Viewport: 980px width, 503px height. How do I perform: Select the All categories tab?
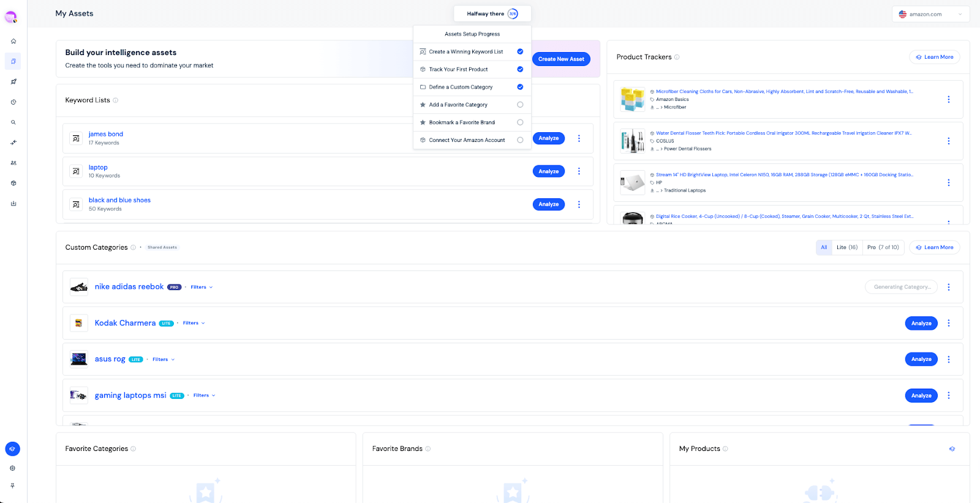pos(824,247)
